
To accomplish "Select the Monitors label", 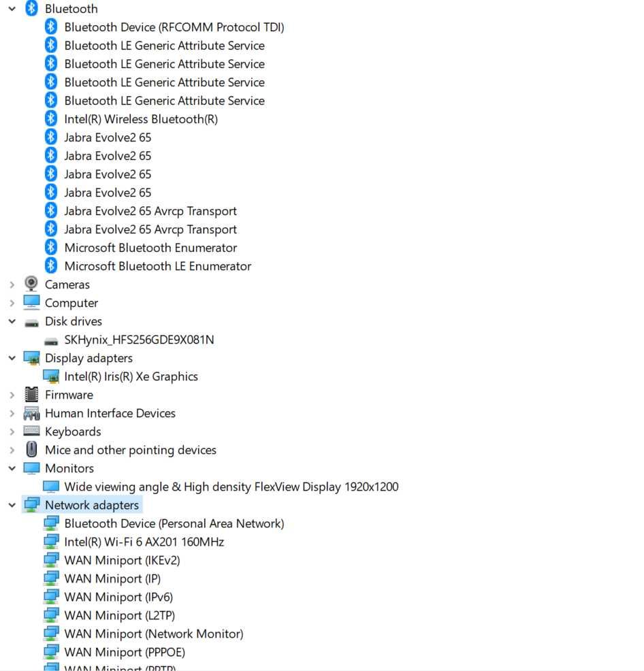I will pos(69,469).
